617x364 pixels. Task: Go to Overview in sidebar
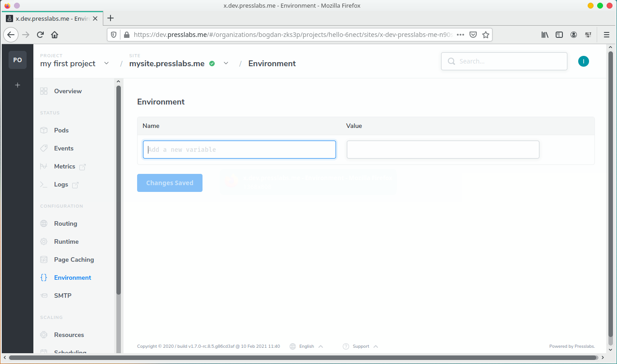pyautogui.click(x=68, y=91)
